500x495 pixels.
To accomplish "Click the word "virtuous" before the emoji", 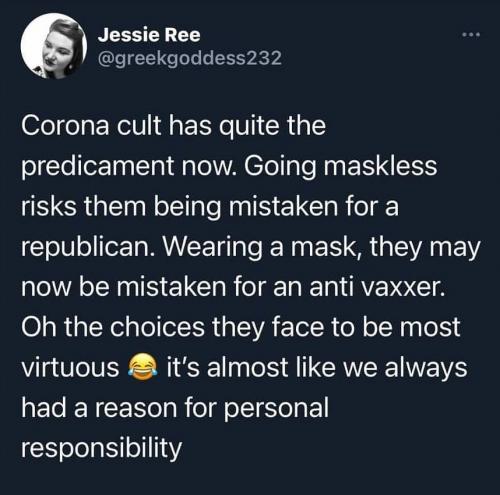I will coord(70,368).
